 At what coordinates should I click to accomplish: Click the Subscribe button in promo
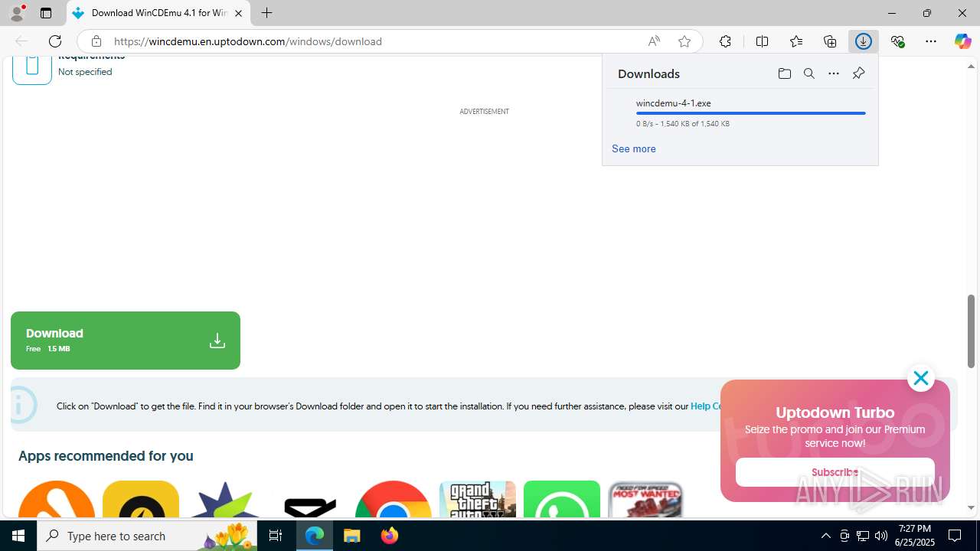835,472
